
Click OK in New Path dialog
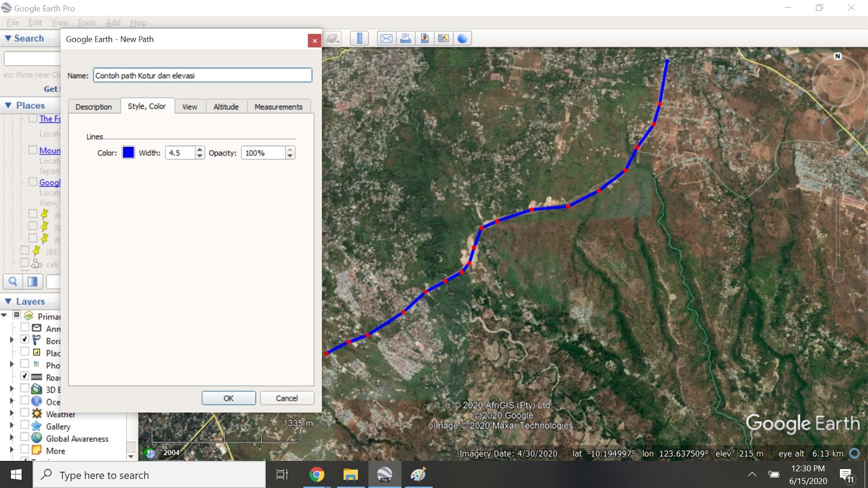pyautogui.click(x=229, y=398)
